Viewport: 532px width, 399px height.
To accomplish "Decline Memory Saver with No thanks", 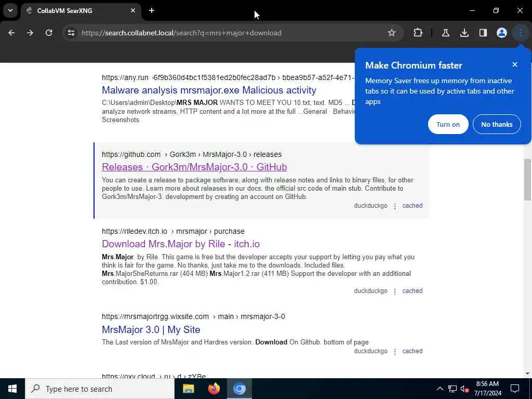I will point(497,124).
